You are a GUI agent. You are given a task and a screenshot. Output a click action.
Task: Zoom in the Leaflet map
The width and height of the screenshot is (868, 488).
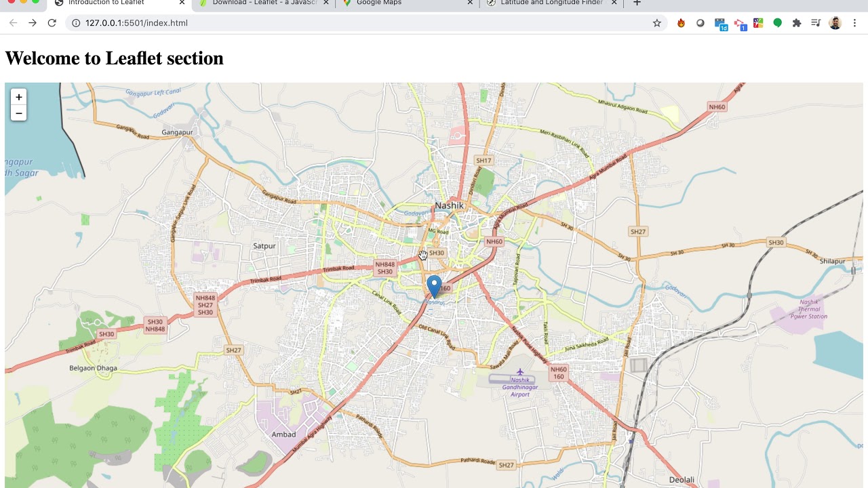(19, 97)
